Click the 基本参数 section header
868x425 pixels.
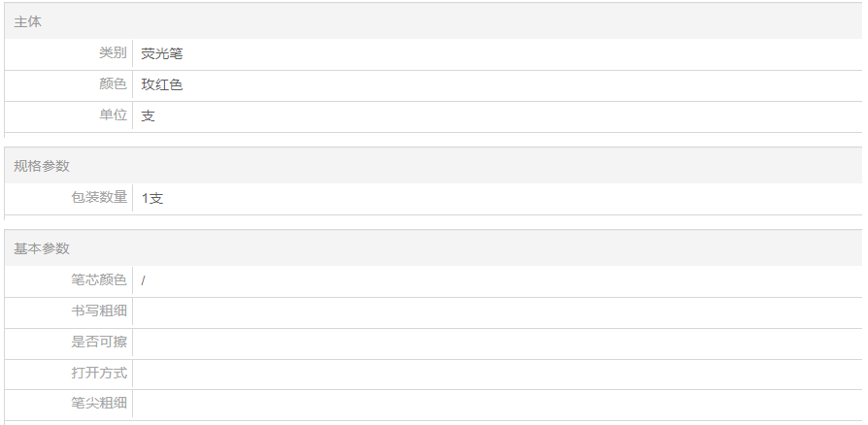42,248
